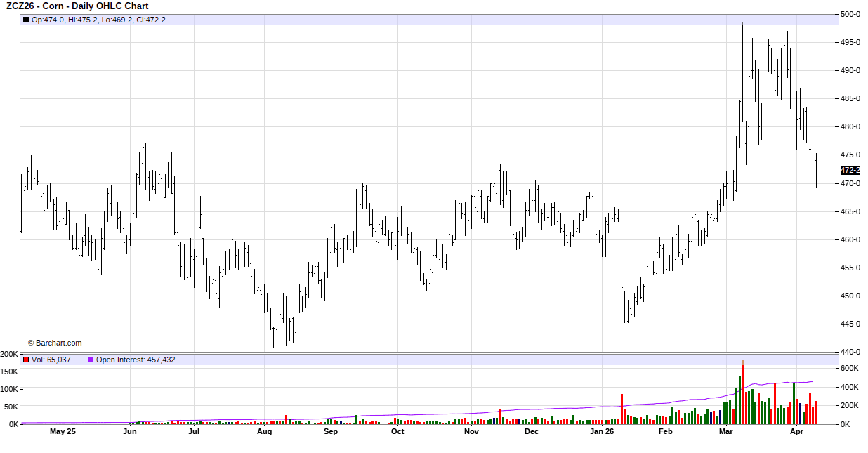Select the chart title ZCZ26 Corn

[x=77, y=6]
